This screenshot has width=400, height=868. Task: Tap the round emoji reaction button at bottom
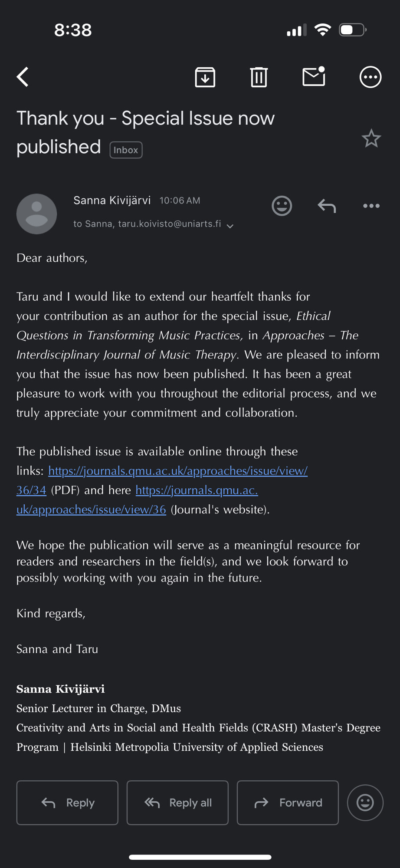click(x=365, y=802)
